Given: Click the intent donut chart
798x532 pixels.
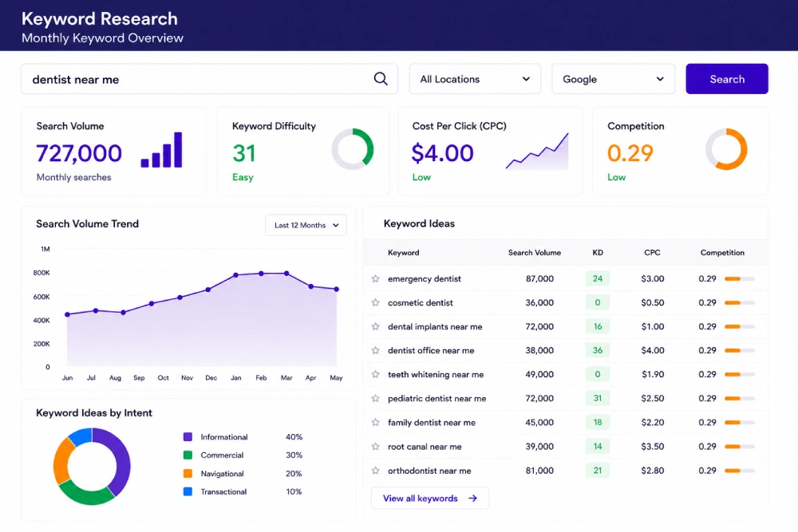Looking at the screenshot, I should pos(92,467).
